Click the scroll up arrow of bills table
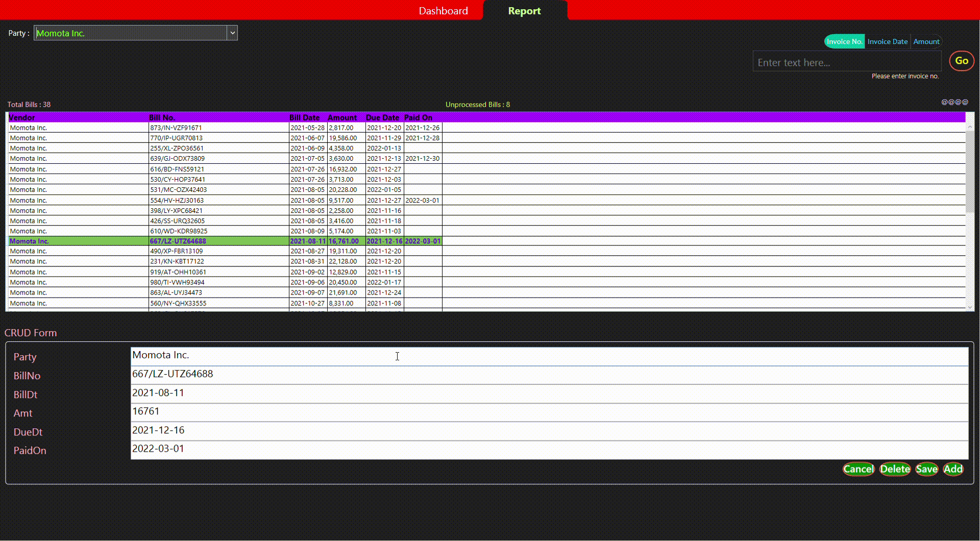This screenshot has width=980, height=541. [x=970, y=126]
